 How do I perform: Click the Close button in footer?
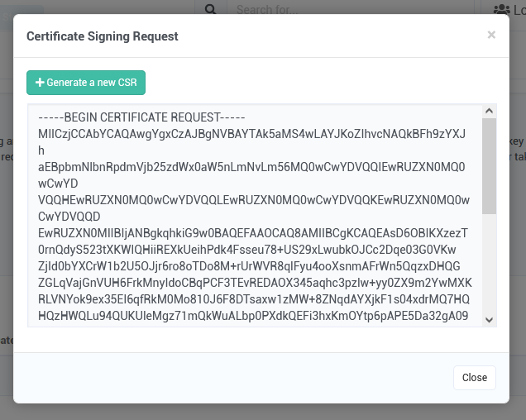click(x=475, y=378)
